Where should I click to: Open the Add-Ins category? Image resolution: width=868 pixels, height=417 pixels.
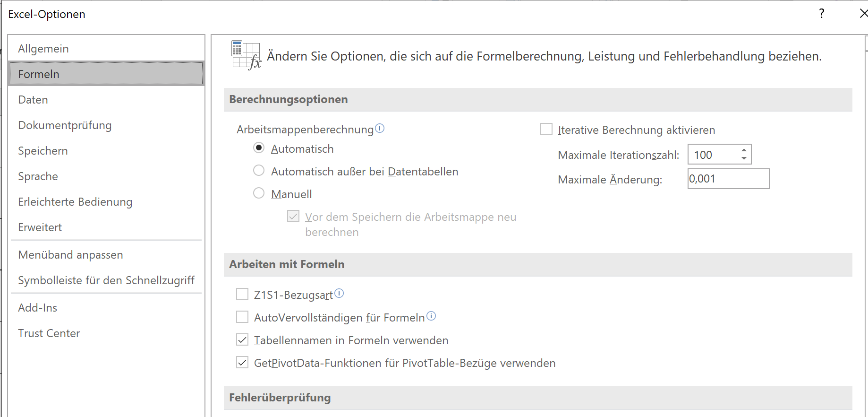coord(106,308)
